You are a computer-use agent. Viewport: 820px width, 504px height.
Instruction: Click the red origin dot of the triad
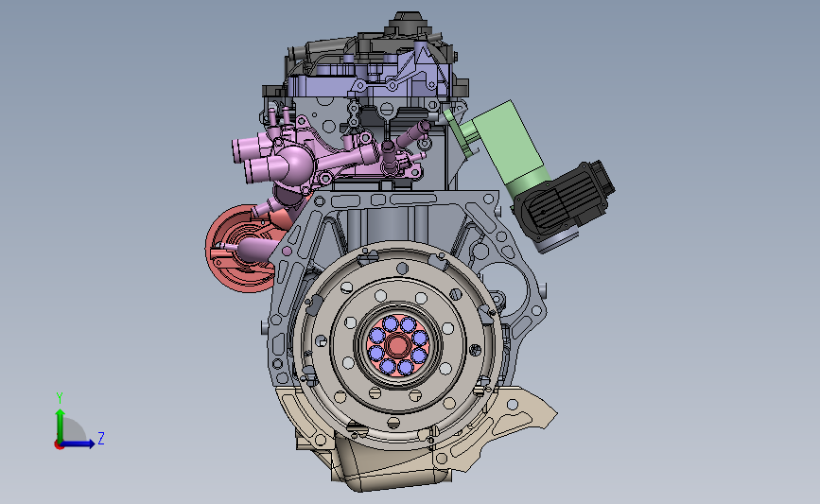pyautogui.click(x=59, y=445)
